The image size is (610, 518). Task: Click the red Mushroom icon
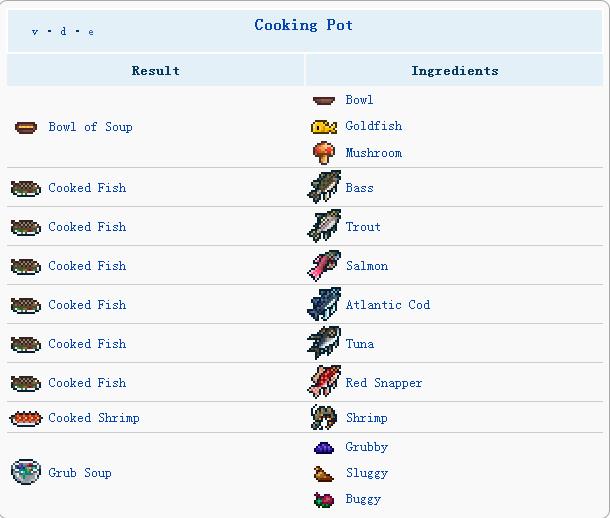(x=324, y=152)
